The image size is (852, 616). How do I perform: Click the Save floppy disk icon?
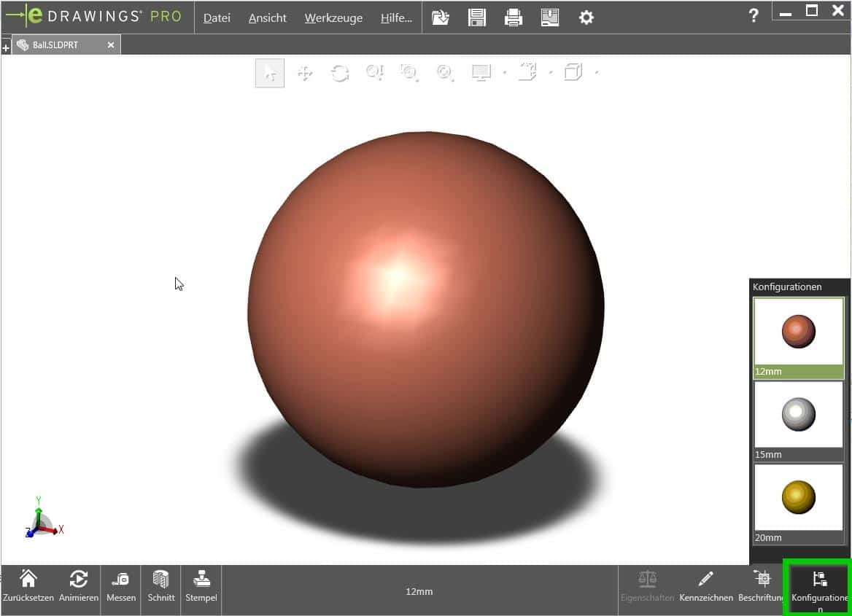pos(477,17)
